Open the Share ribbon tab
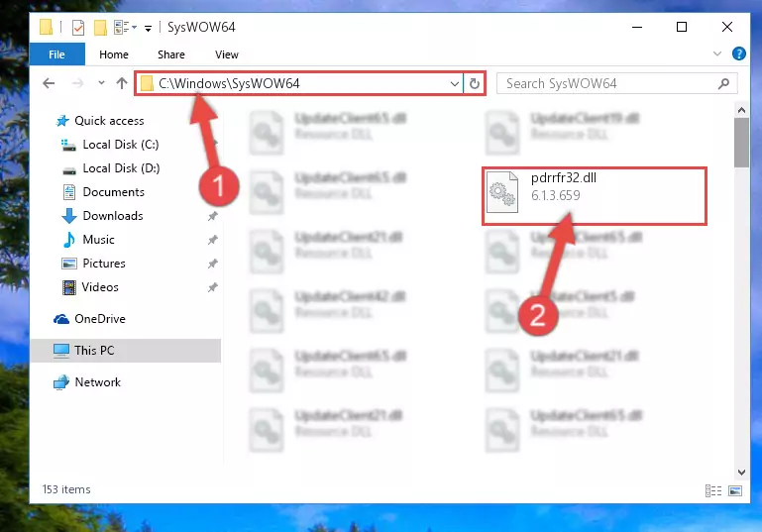Screen dimensions: 762x532 pos(171,54)
